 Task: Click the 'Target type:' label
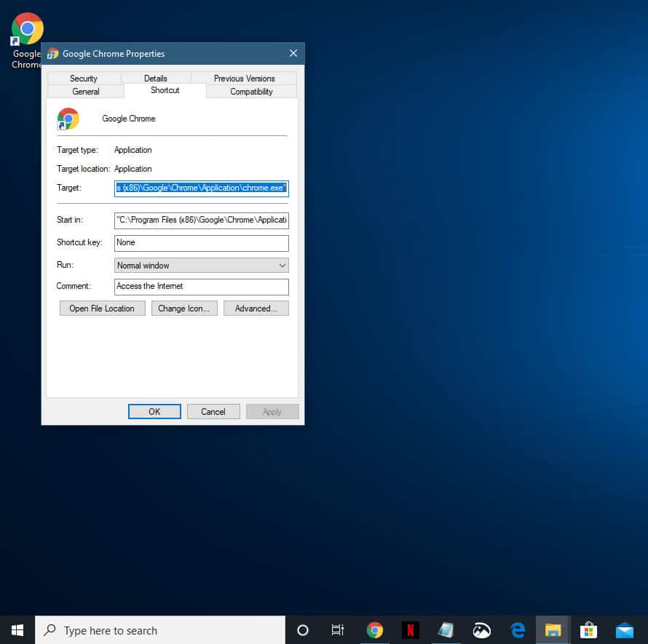point(77,150)
